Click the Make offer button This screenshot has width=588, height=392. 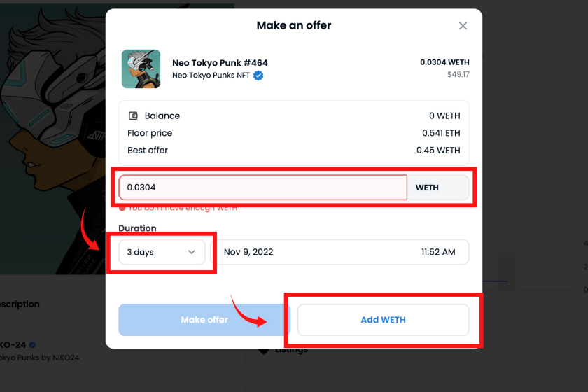click(x=204, y=320)
